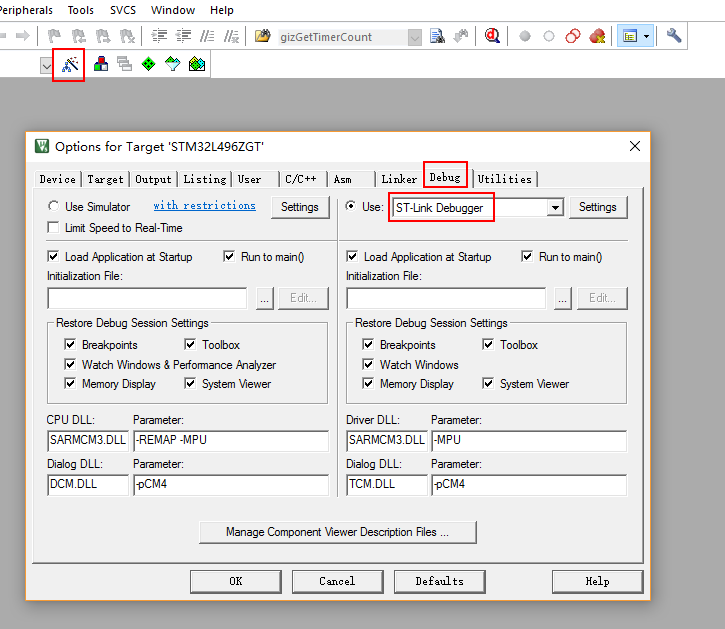Open the Manage Run-Time Environment green diamond icon
725x629 pixels.
click(x=148, y=65)
